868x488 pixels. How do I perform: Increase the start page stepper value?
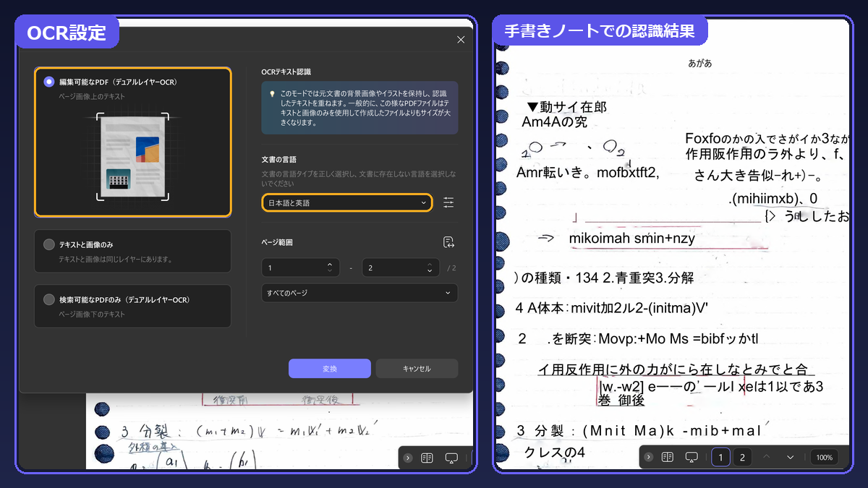[x=330, y=264]
